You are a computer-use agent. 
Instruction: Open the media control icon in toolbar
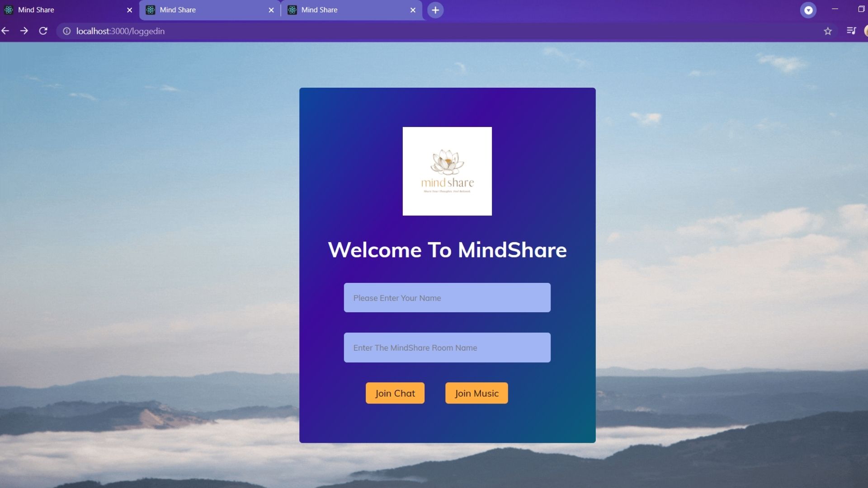(851, 31)
